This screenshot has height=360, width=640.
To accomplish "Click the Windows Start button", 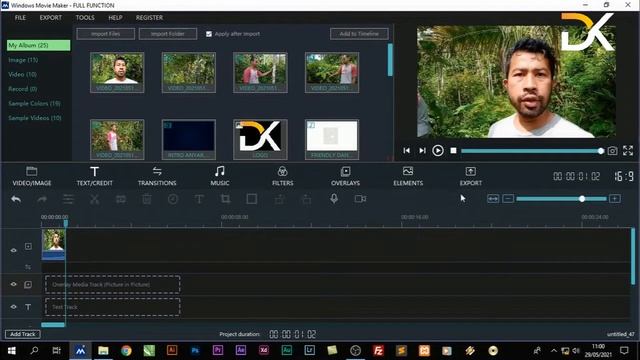I will [11, 350].
